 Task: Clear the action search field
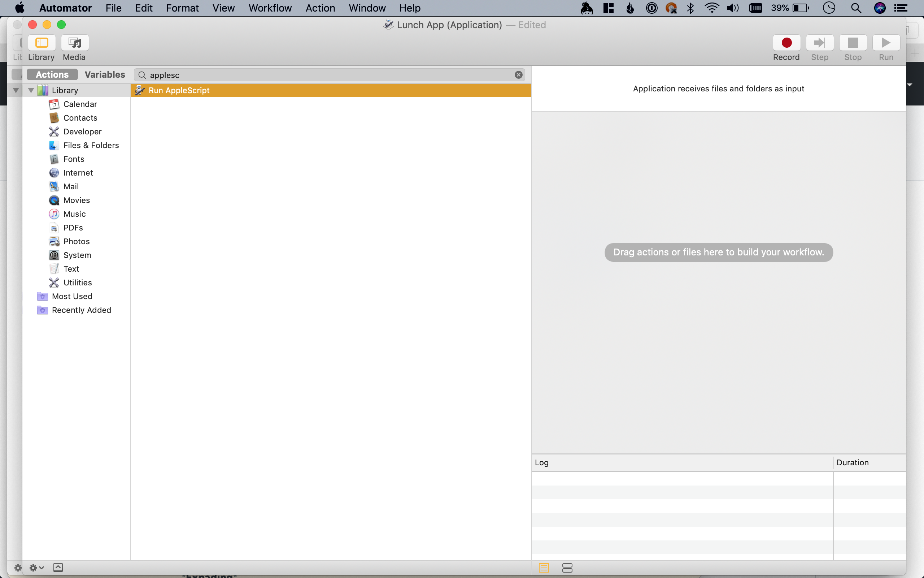(518, 75)
